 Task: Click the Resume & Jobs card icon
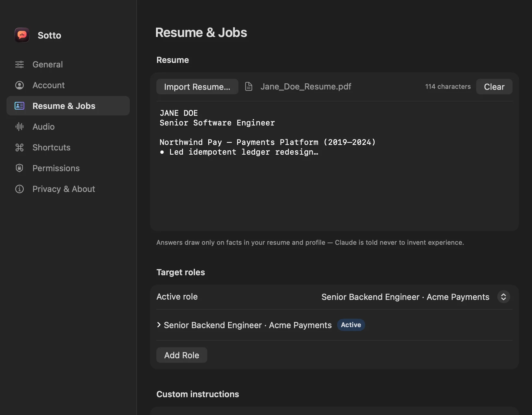(x=19, y=106)
